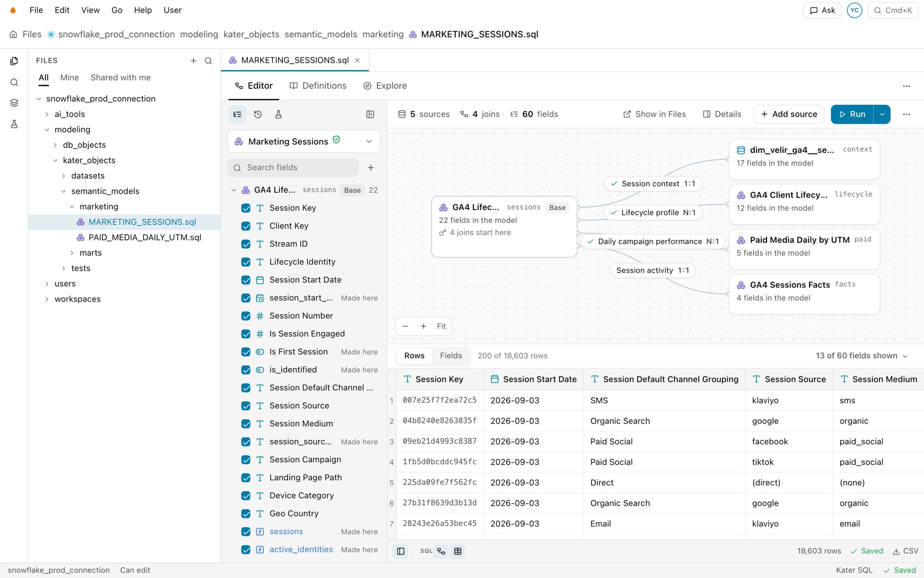Click the Run button
Image resolution: width=924 pixels, height=578 pixels.
[x=852, y=114]
